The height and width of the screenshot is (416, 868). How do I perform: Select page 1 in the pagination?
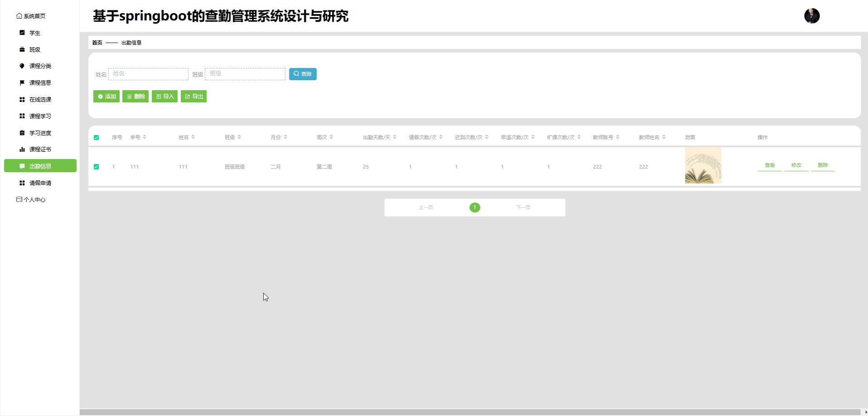(475, 208)
